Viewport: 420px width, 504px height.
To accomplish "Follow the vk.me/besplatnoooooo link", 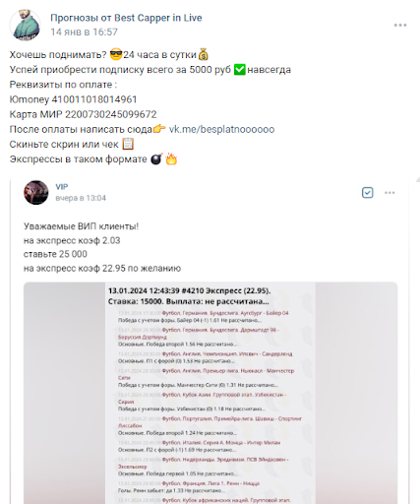I will (221, 129).
